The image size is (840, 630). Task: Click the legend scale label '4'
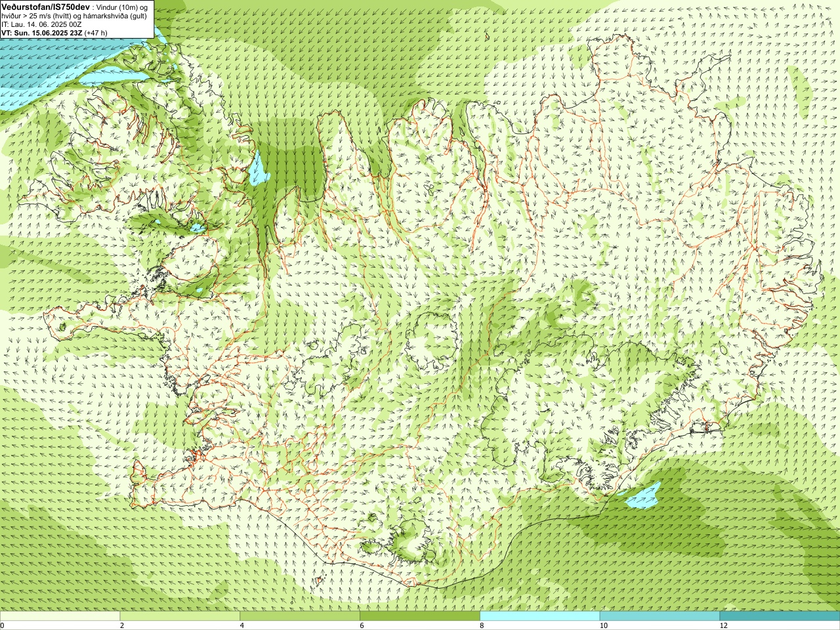pos(242,625)
